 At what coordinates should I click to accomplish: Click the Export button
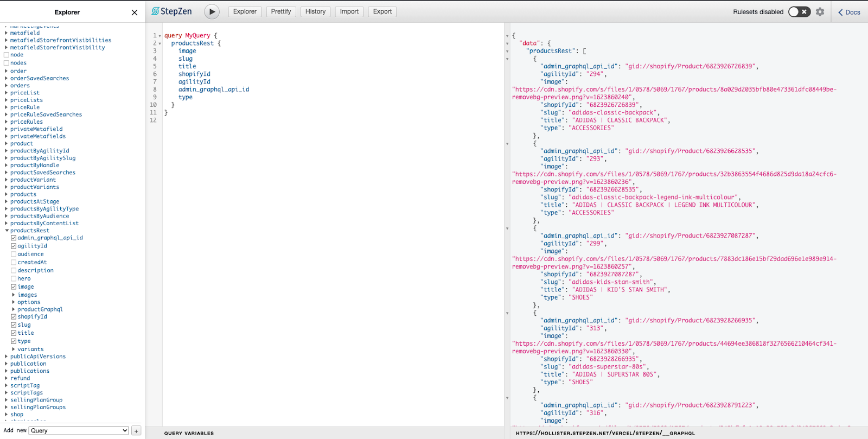coord(382,11)
